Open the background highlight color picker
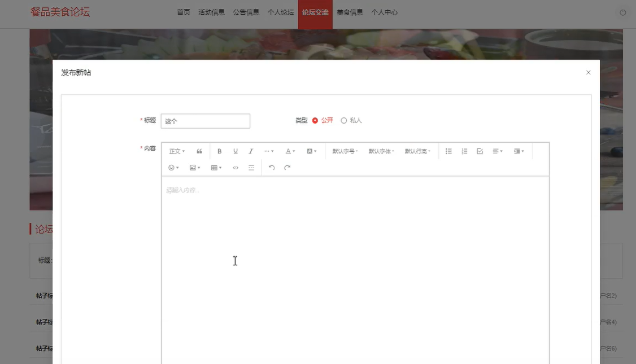 pos(312,151)
